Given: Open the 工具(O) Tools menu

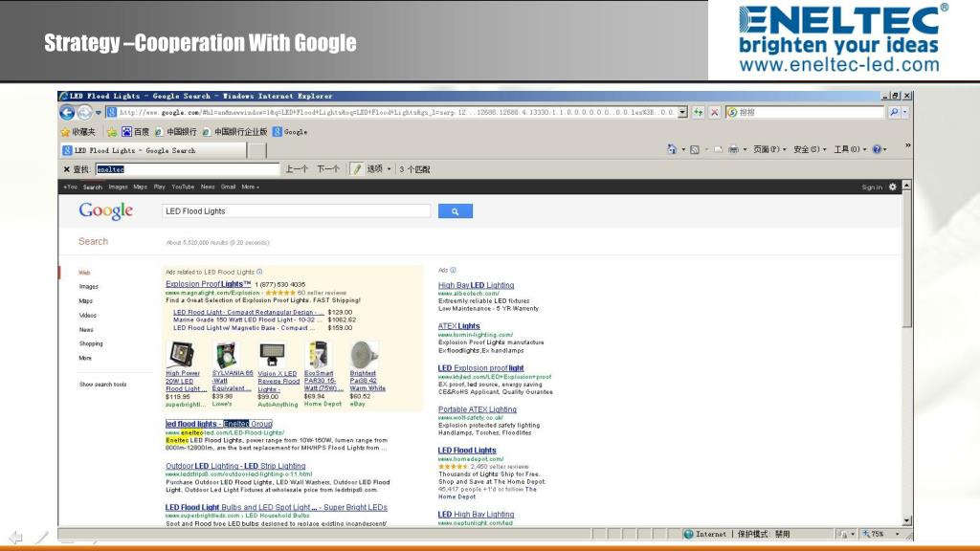Looking at the screenshot, I should pyautogui.click(x=850, y=149).
